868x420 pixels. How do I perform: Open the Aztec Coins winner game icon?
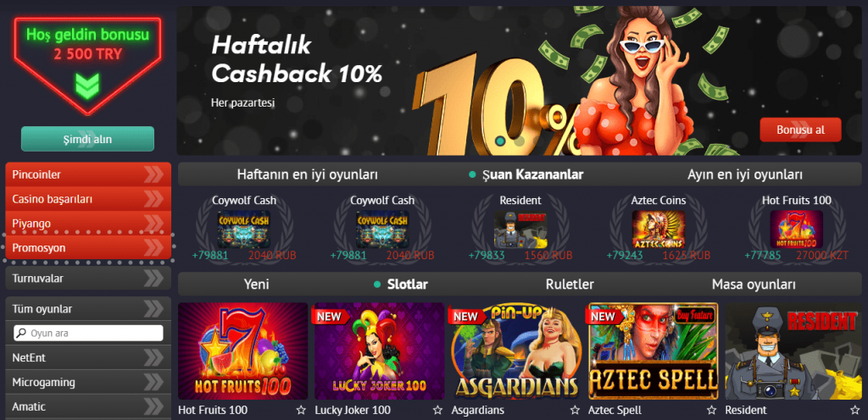(x=658, y=229)
